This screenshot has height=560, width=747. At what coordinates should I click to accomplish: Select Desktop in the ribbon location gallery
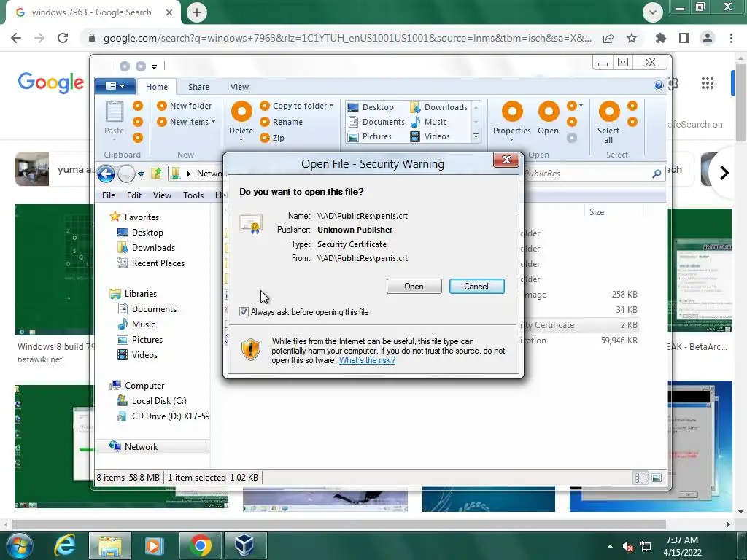coord(371,108)
